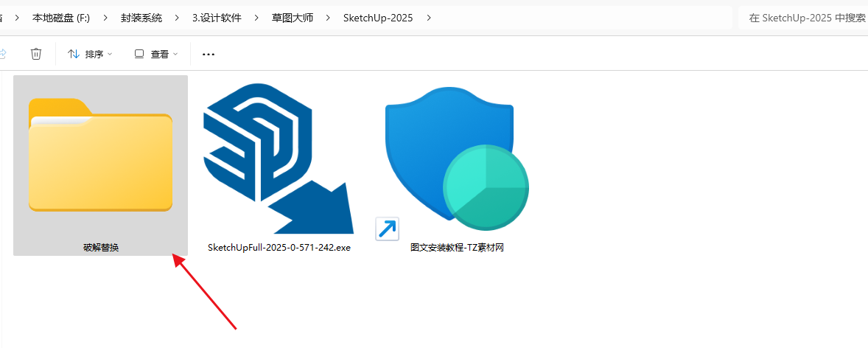
Task: Go to 3.设计软件 in breadcrumb
Action: pyautogui.click(x=217, y=18)
